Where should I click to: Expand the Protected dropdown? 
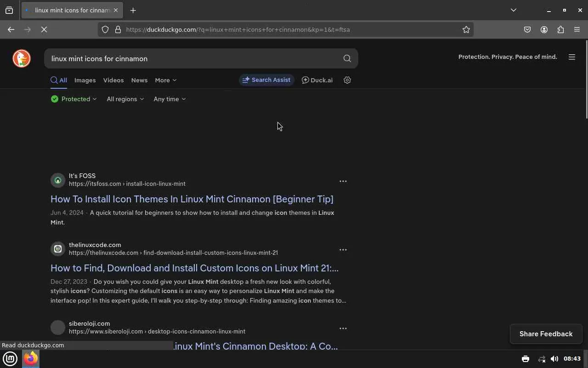coord(74,99)
